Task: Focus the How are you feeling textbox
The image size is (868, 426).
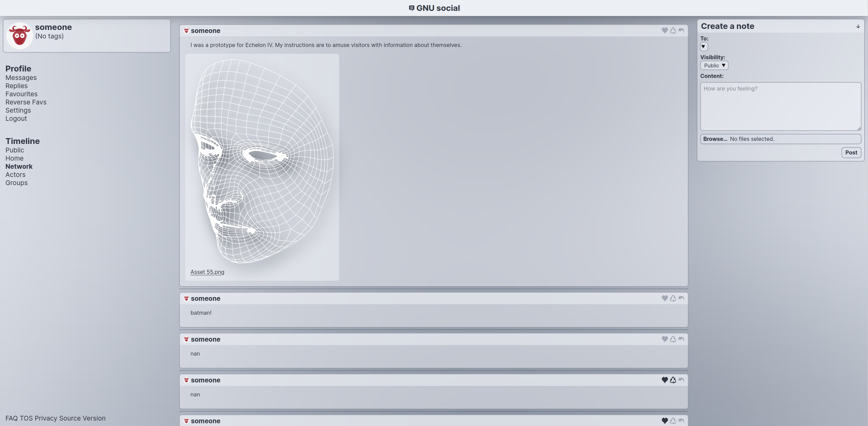Action: [780, 106]
